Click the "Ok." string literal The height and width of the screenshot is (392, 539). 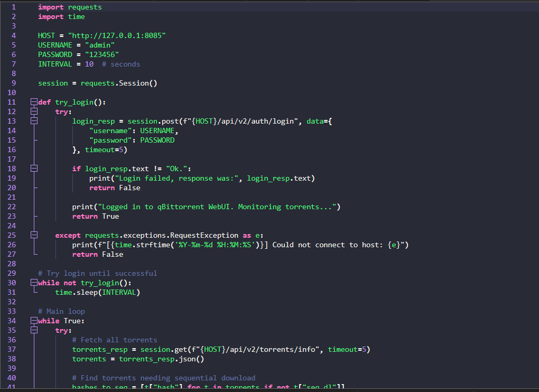tap(176, 169)
